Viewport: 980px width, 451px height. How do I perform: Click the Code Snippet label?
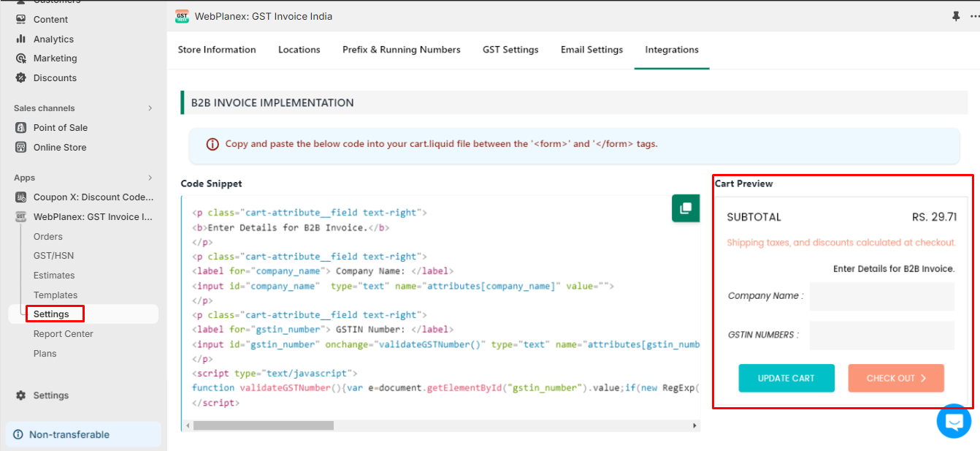tap(212, 183)
